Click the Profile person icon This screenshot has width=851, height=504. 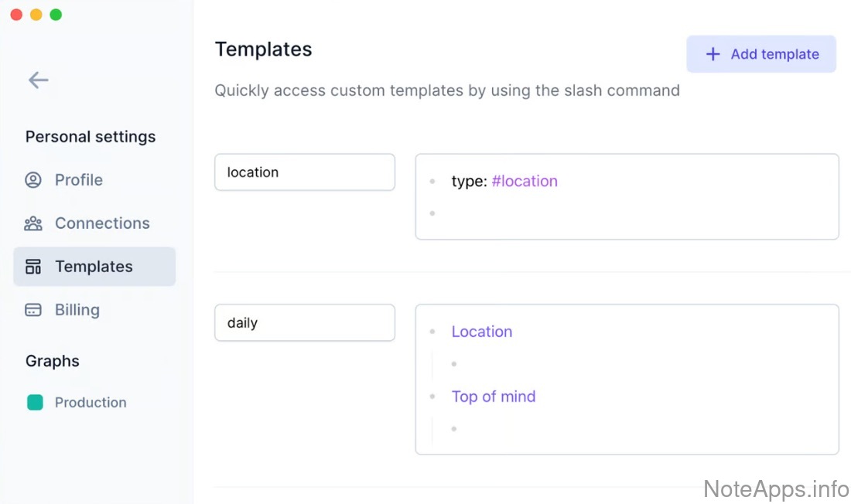(x=33, y=180)
